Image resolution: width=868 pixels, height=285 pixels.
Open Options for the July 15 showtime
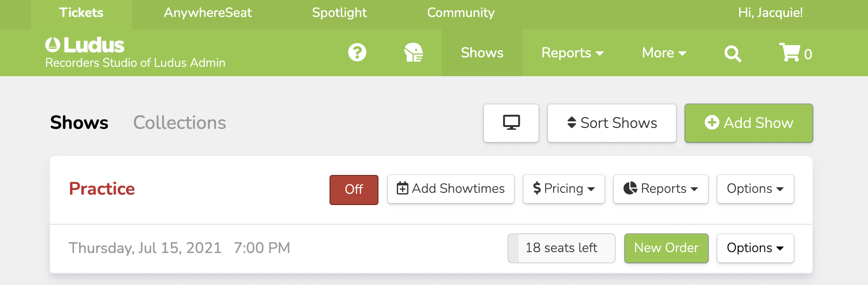pyautogui.click(x=755, y=248)
